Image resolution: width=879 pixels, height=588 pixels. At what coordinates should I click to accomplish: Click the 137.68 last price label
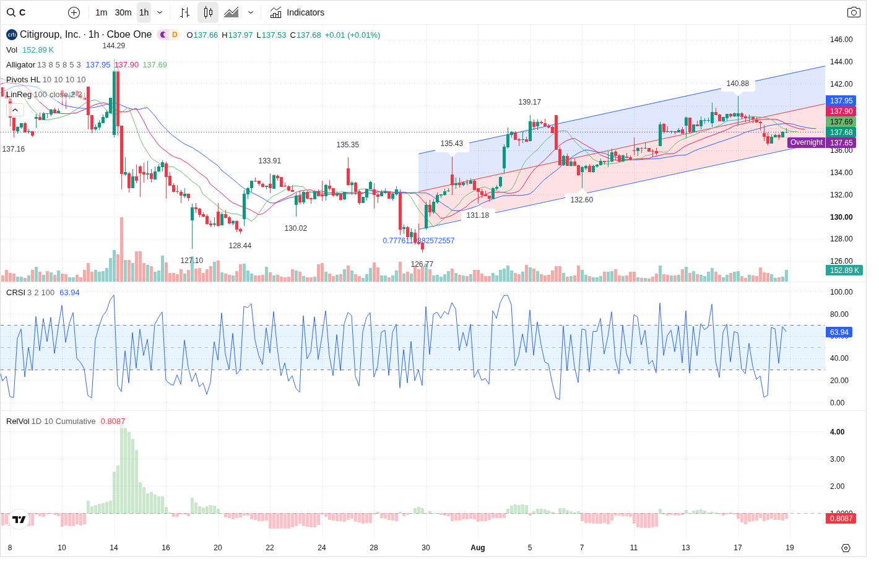[841, 132]
